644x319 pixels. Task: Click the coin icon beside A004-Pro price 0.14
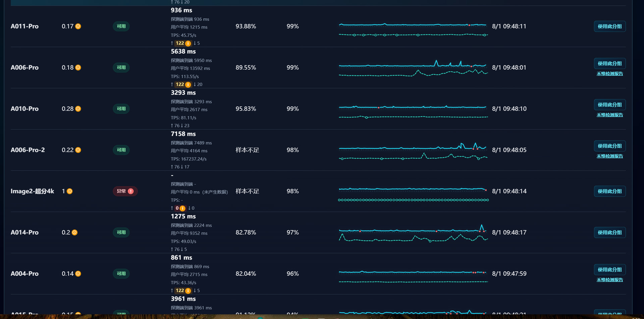click(x=78, y=274)
